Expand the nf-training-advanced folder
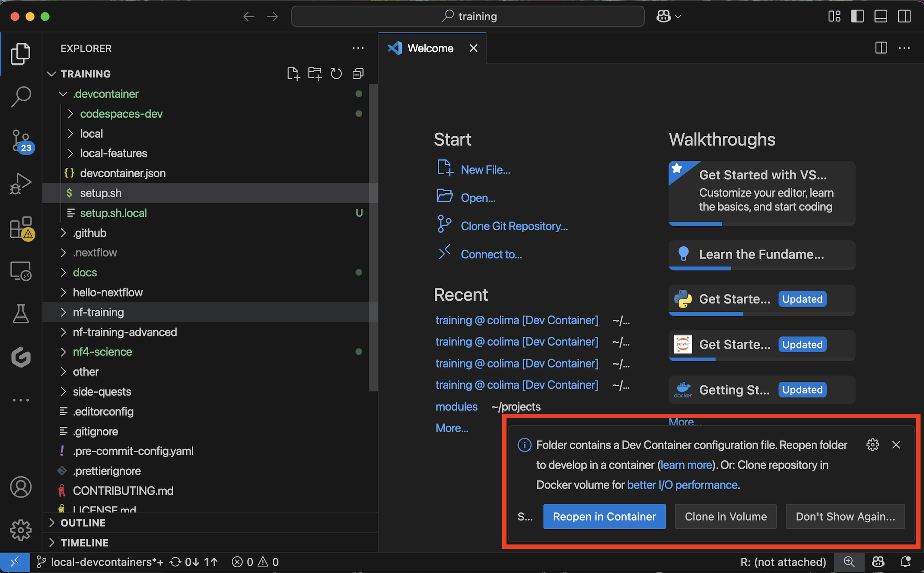This screenshot has height=573, width=924. [124, 332]
